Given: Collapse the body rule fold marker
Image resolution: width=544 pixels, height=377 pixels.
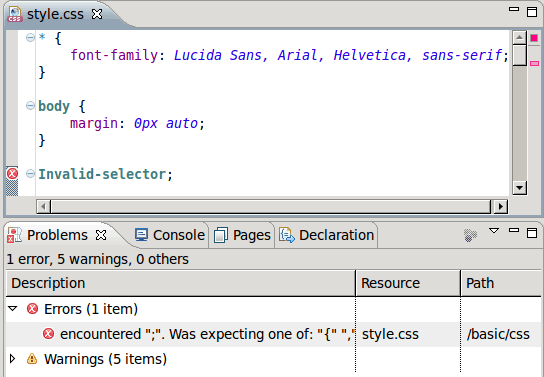Looking at the screenshot, I should [31, 105].
